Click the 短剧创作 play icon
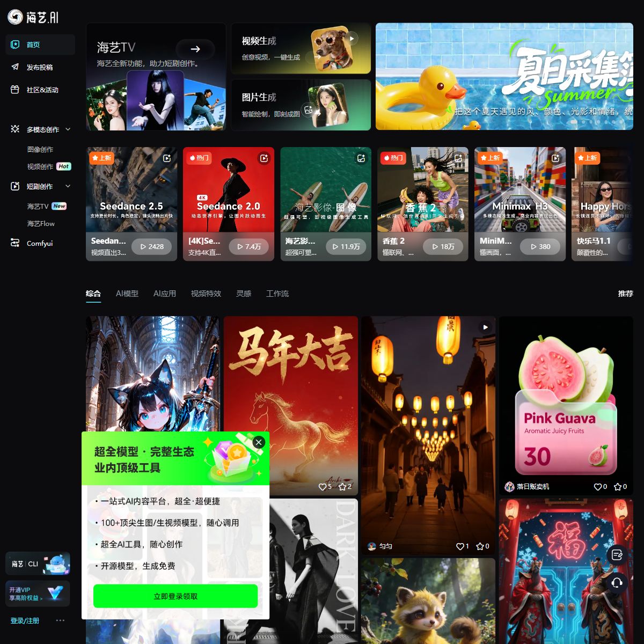Screen dimensions: 644x644 (15, 186)
